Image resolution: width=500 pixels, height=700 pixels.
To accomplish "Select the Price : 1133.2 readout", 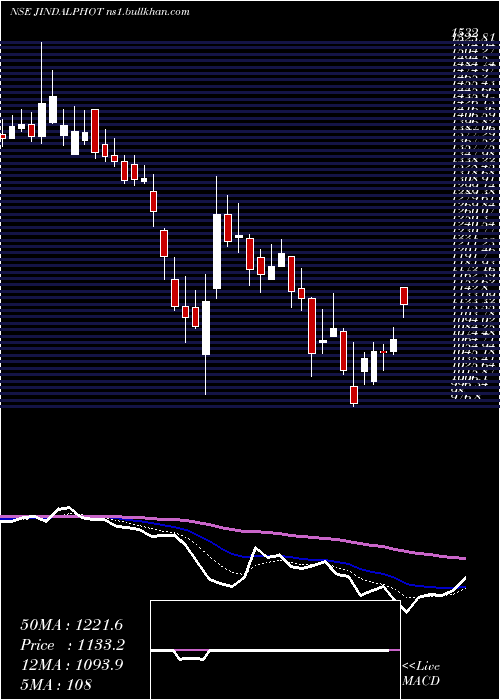I will [72, 645].
